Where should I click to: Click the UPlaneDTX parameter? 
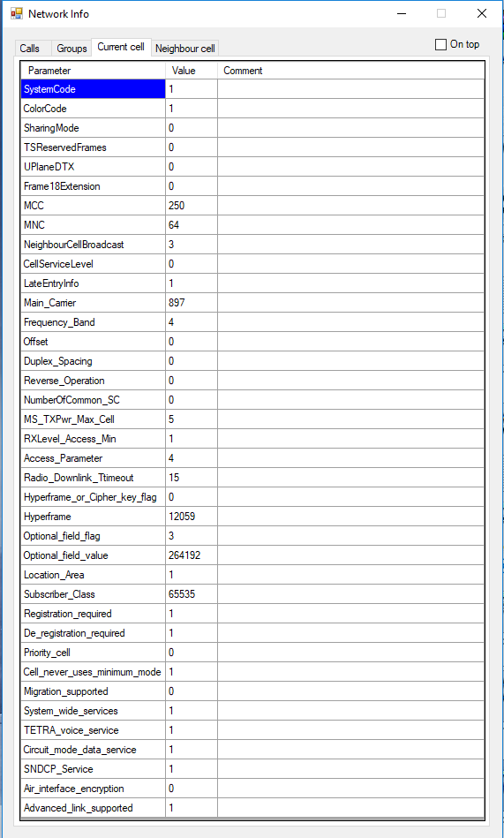click(93, 167)
